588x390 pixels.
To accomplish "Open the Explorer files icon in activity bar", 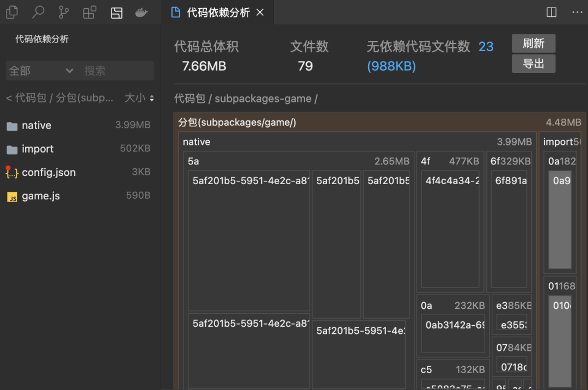I will [11, 12].
